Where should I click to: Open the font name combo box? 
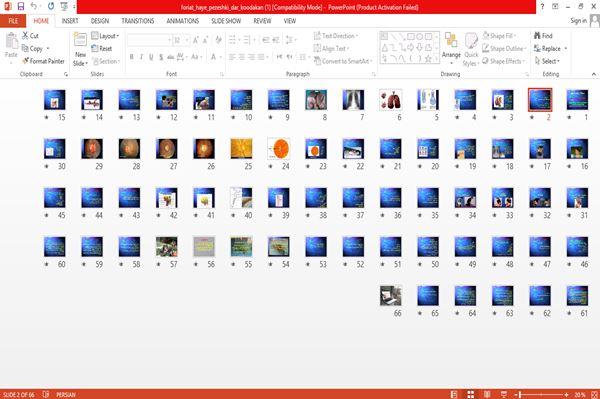click(149, 40)
